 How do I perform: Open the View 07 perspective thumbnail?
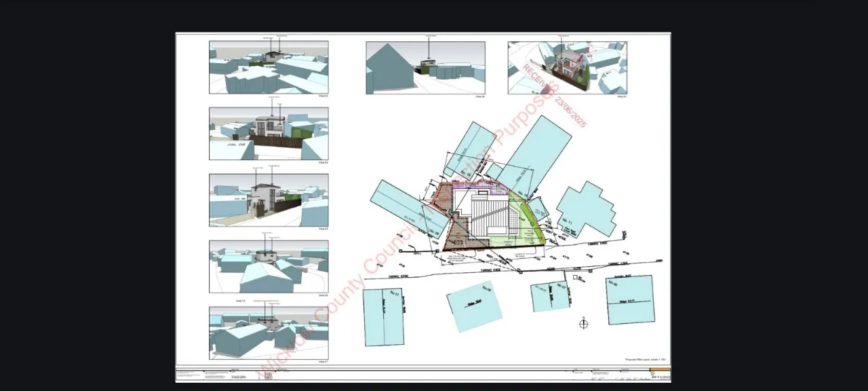click(269, 333)
